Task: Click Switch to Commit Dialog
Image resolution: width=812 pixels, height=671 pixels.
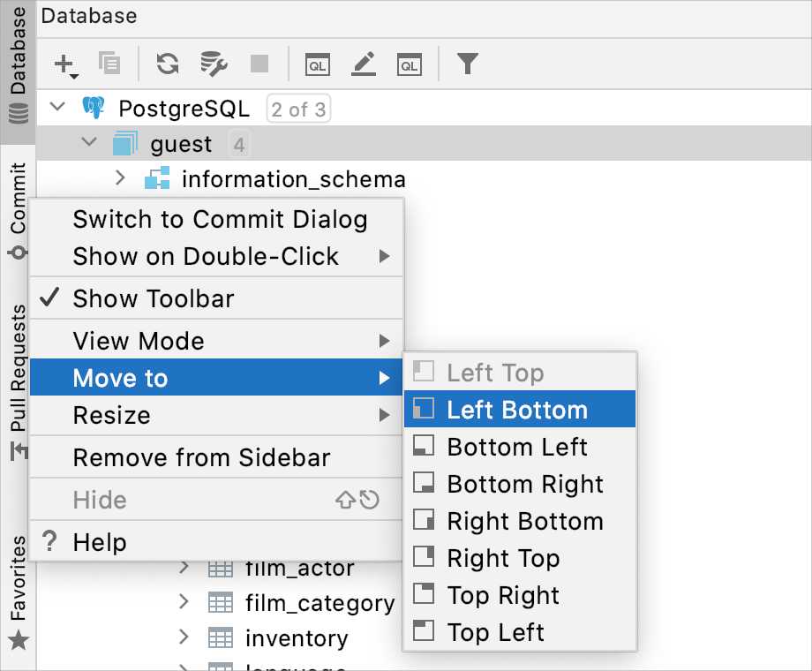Action: 221,220
